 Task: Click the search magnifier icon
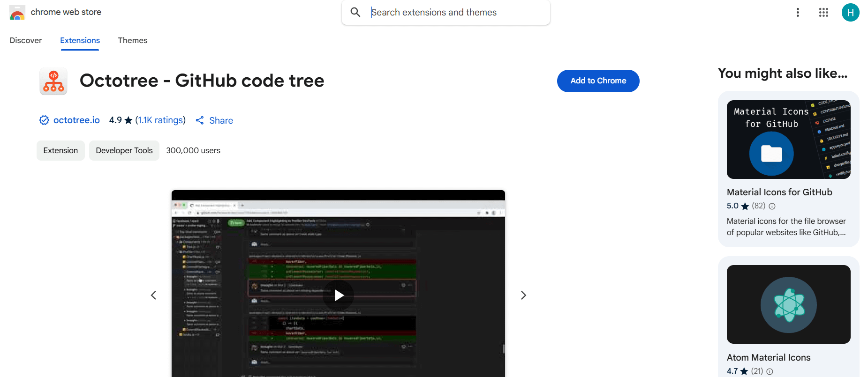355,12
